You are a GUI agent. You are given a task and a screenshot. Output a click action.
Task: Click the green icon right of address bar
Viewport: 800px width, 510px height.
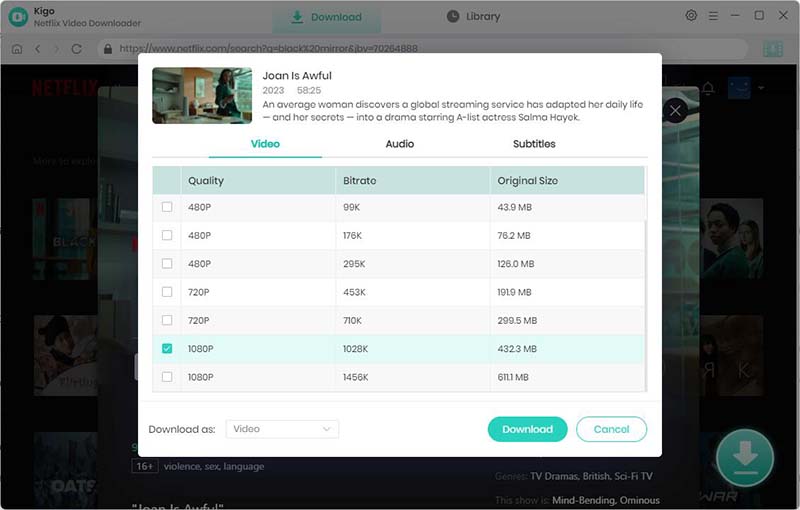(773, 49)
